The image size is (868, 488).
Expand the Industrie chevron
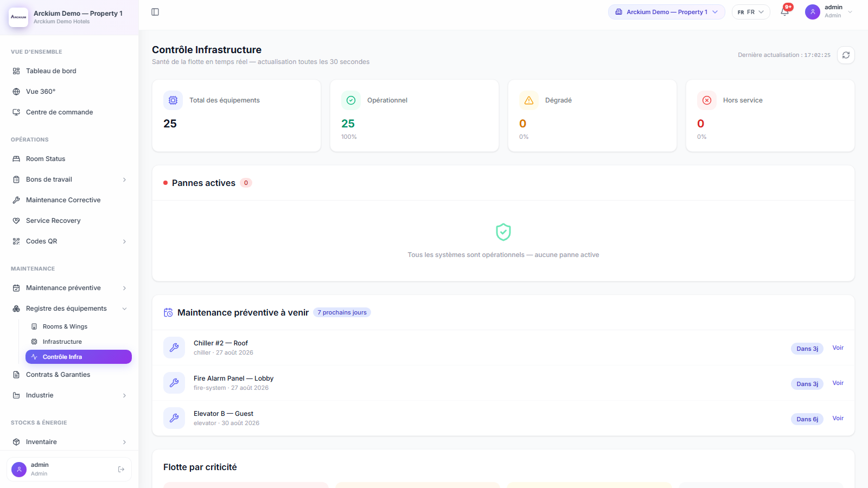pyautogui.click(x=124, y=395)
